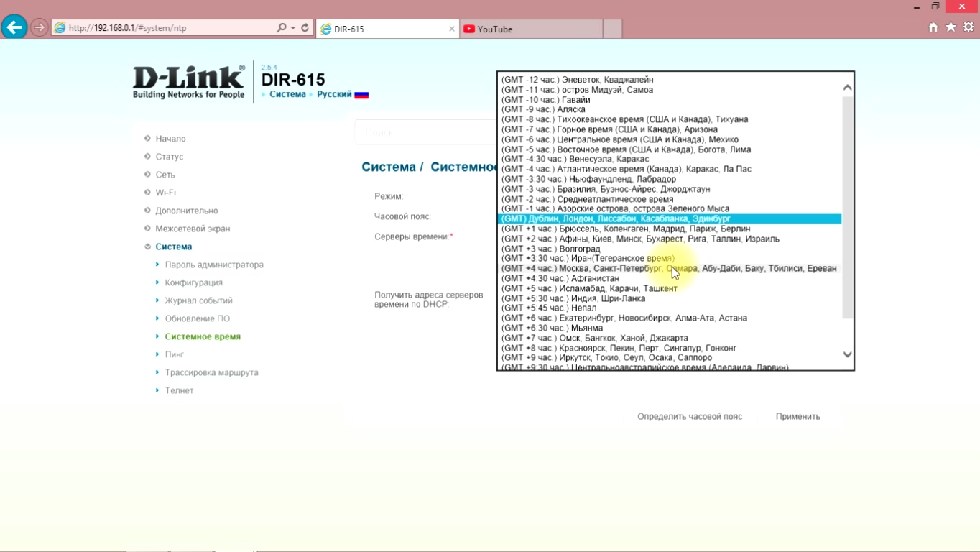
Task: Click the D-Link logo
Action: (189, 82)
